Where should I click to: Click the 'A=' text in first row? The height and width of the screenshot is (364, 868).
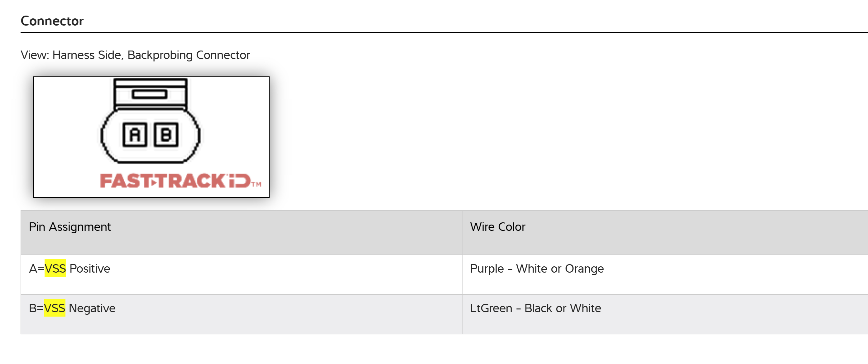[36, 269]
